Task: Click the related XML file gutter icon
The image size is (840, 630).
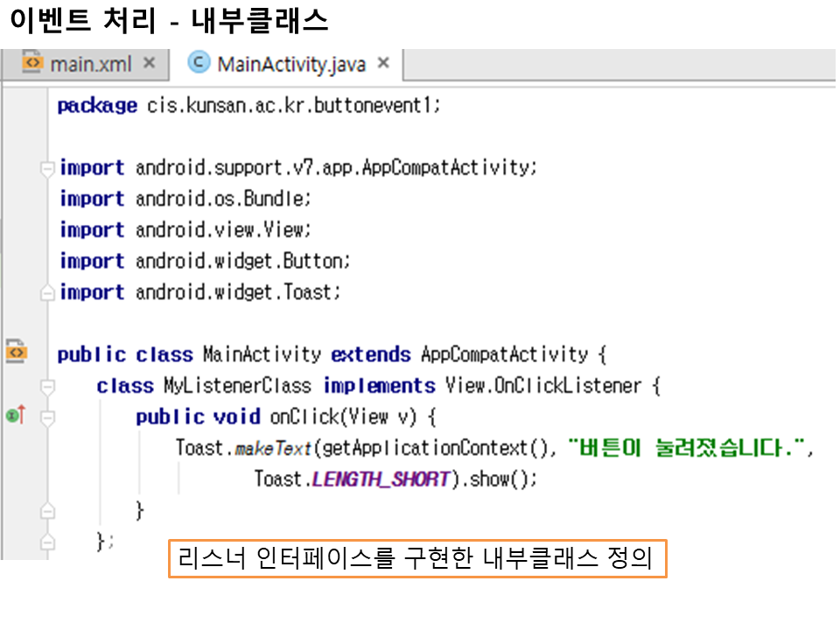Action: (x=16, y=352)
